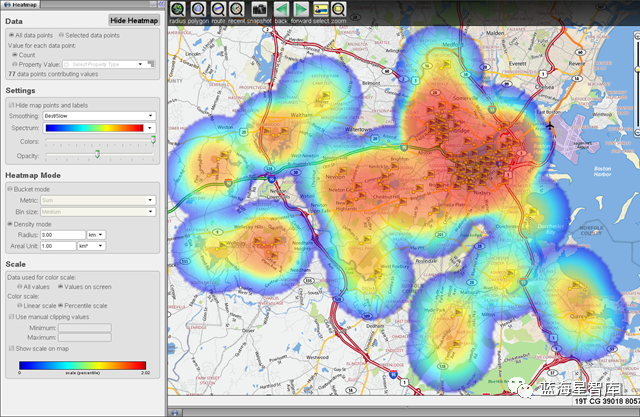Click the '19T CG 39018 8057' coordinate readout
Screen dimensions: 640x417
[607, 401]
